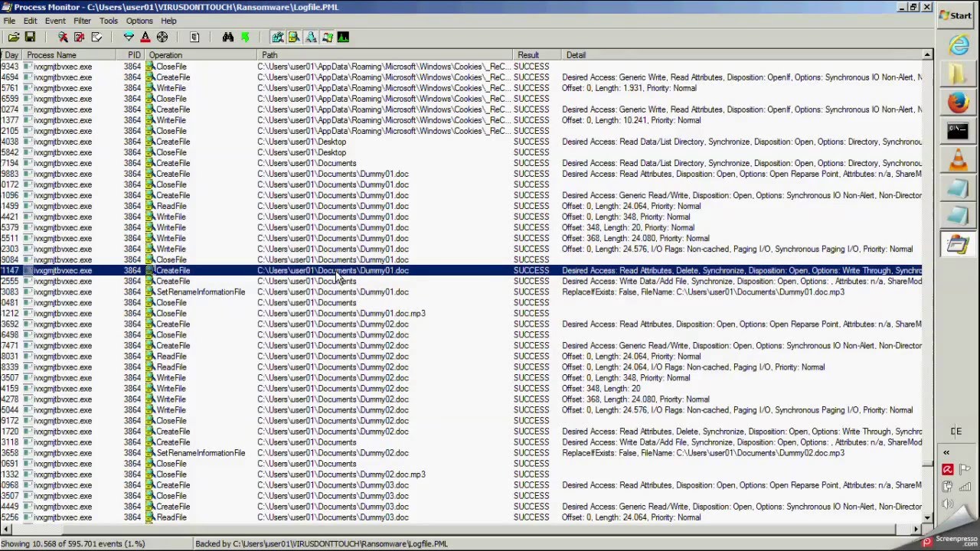The width and height of the screenshot is (980, 551).
Task: Open the folder icon in the taskbar
Action: 958,74
